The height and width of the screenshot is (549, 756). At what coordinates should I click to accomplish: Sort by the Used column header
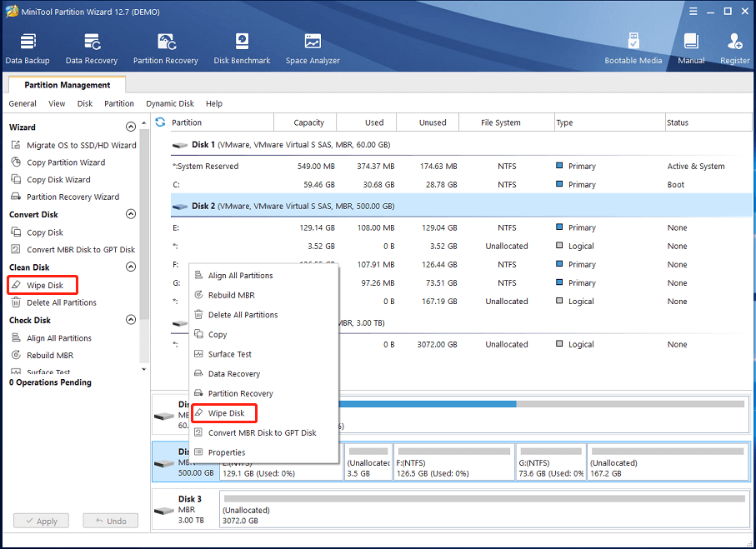(367, 122)
